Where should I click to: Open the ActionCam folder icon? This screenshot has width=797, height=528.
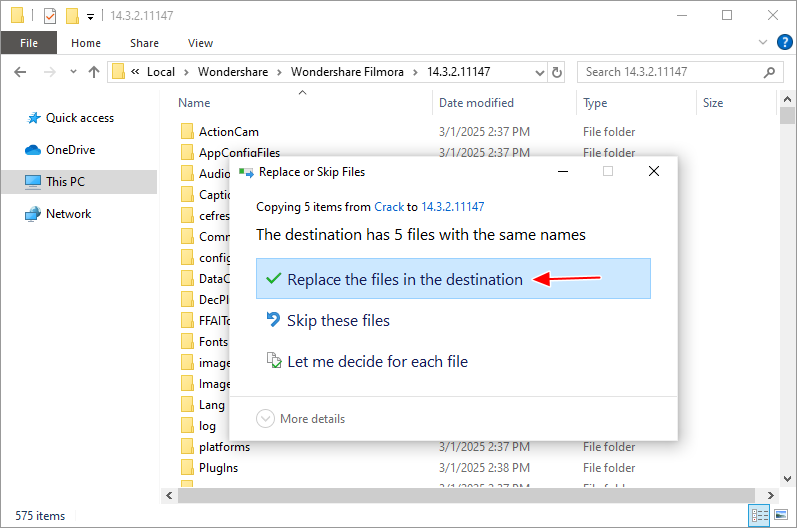click(186, 132)
